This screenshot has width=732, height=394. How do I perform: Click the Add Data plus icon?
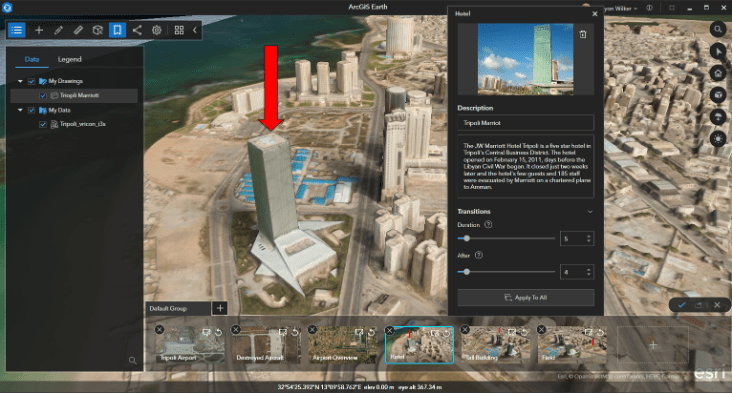[39, 30]
